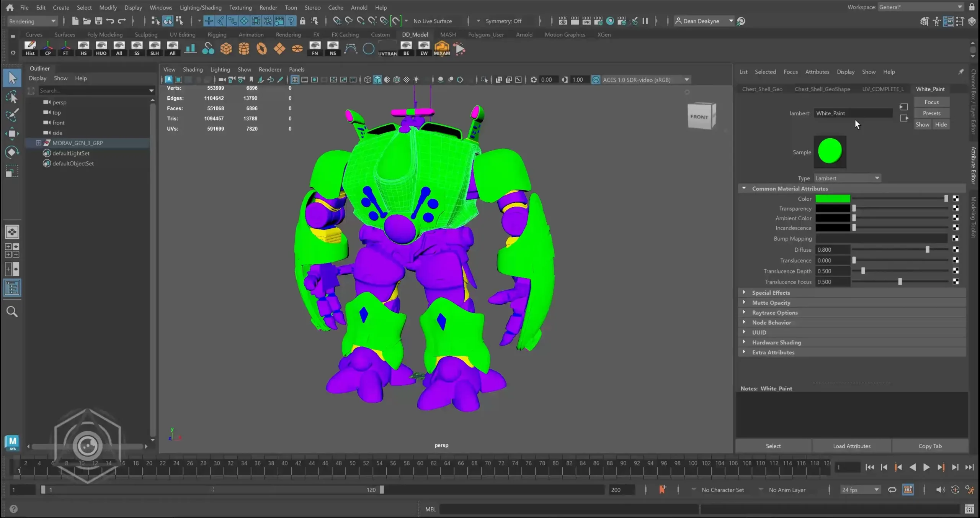Create a polygon cube from the shelf

(x=226, y=49)
